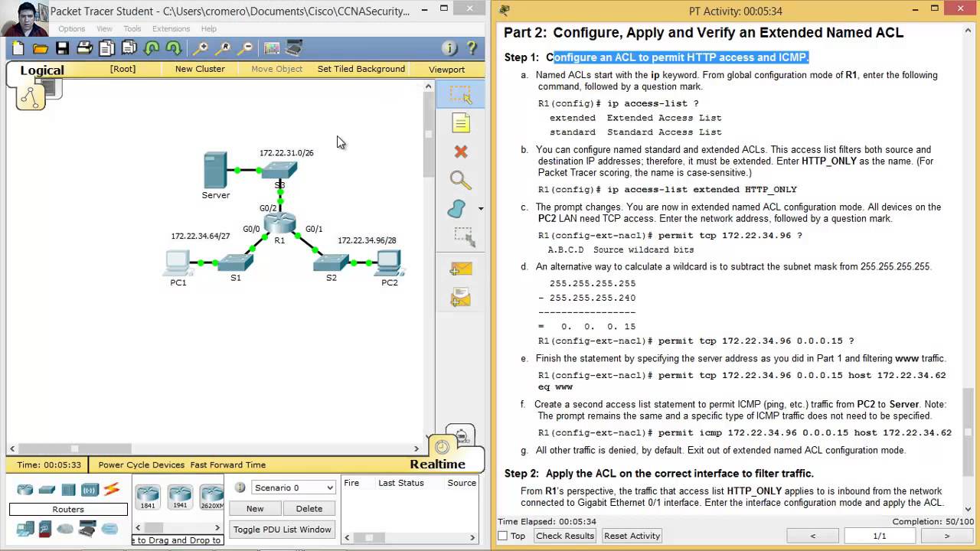This screenshot has height=551, width=980.
Task: Click Fast Forward Time
Action: 228,465
